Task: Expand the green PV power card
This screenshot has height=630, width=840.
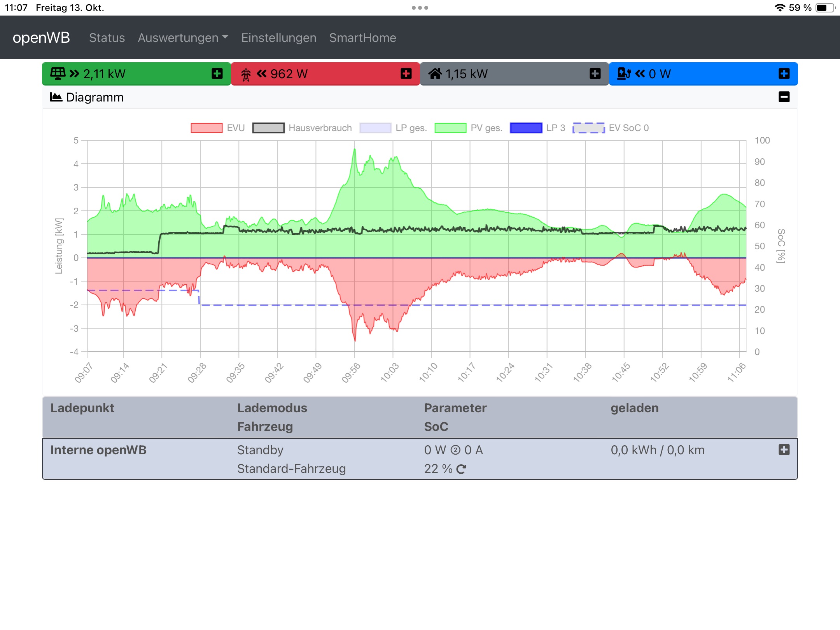Action: coord(217,73)
